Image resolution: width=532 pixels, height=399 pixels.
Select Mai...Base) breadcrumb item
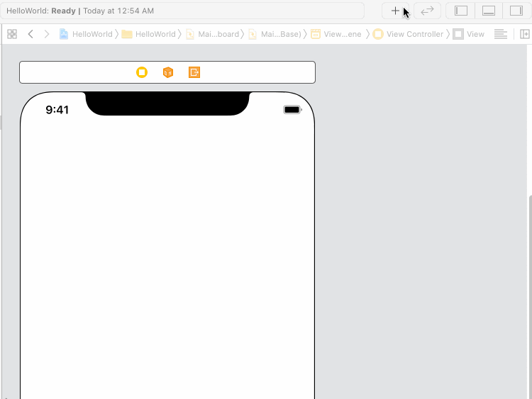(275, 34)
